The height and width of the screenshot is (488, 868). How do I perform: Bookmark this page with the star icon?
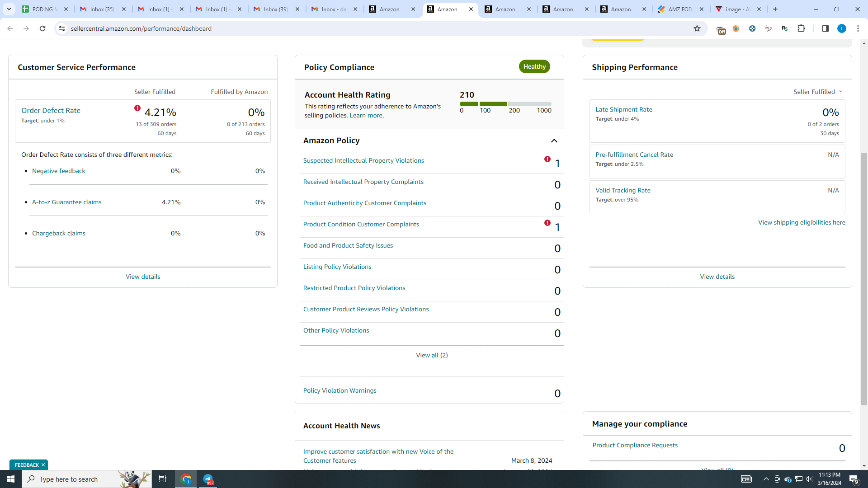697,28
